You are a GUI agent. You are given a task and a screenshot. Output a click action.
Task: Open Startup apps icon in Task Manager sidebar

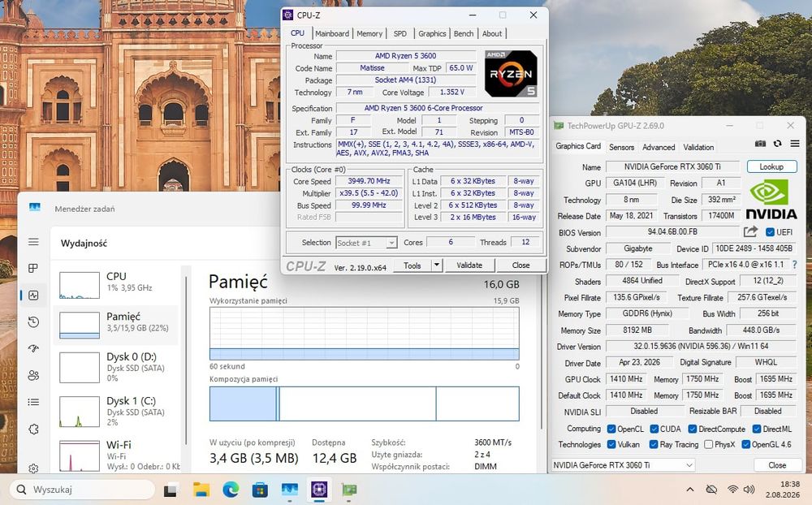click(x=33, y=348)
